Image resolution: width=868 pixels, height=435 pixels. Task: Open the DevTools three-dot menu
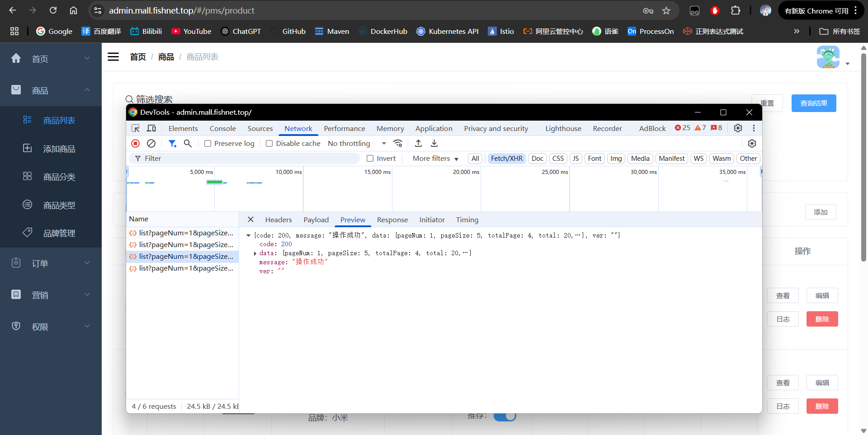point(754,128)
